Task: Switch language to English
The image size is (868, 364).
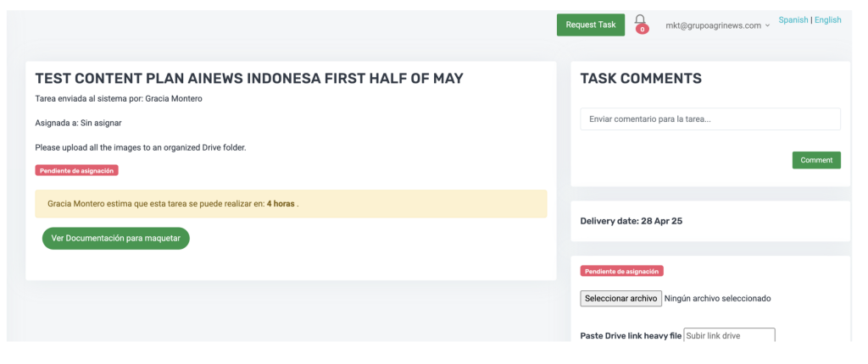Action: coord(828,19)
